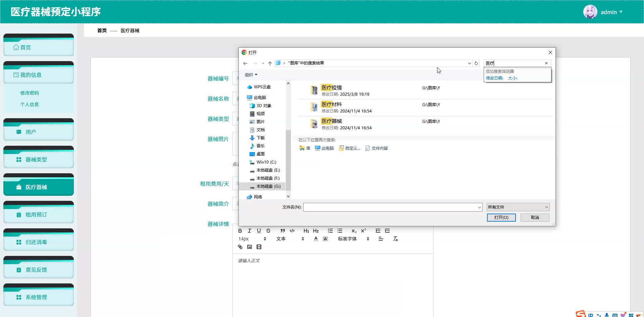Expand the 组织 menu in dialog

(251, 75)
